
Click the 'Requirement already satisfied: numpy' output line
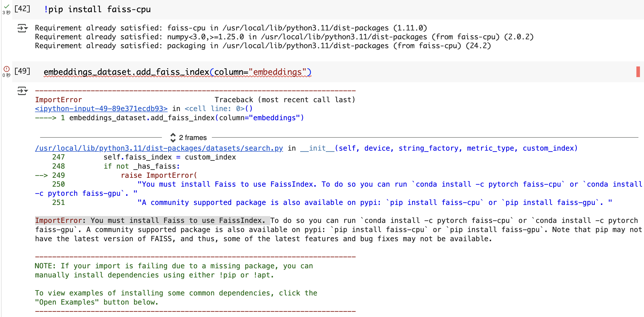(284, 37)
